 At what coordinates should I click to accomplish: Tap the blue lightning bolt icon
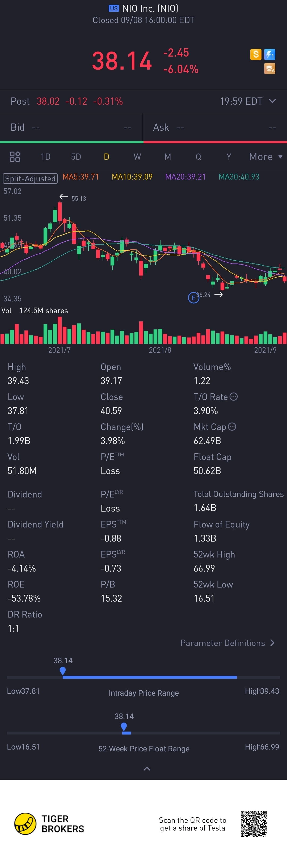pos(269,54)
